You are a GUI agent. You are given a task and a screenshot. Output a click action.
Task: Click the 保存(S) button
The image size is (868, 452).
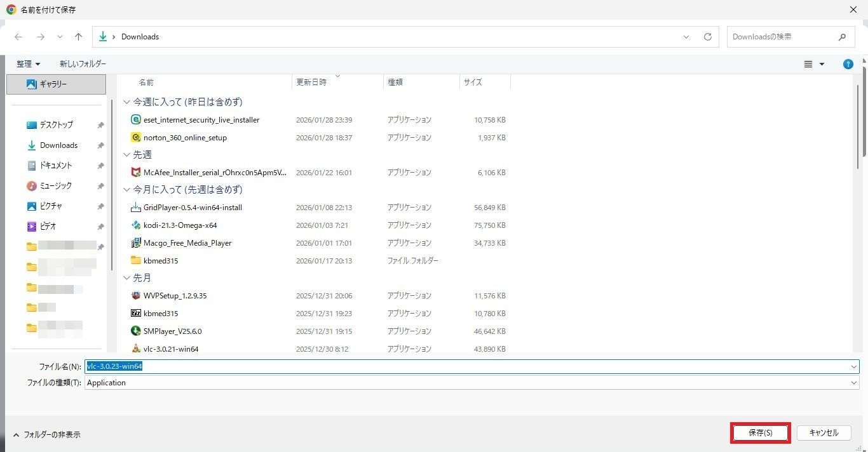click(760, 433)
